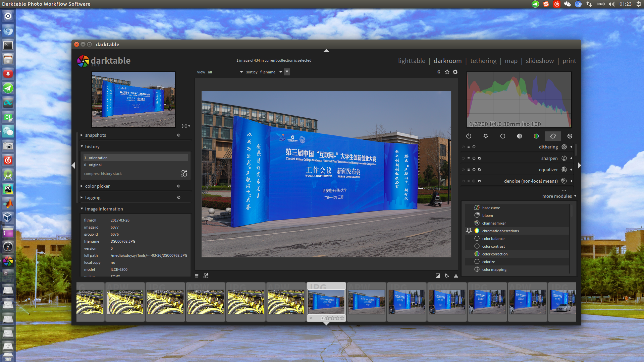Image resolution: width=644 pixels, height=362 pixels.
Task: Show the active modules group
Action: pyautogui.click(x=469, y=136)
